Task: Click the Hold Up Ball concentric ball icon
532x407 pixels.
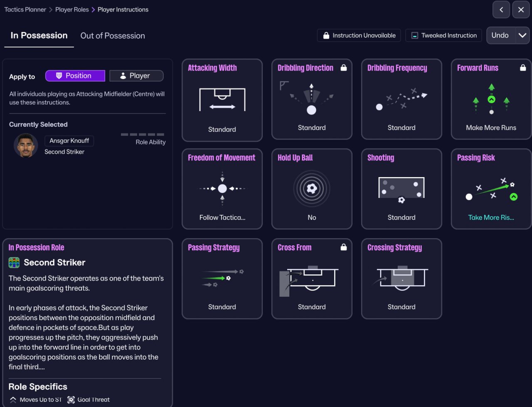Action: (x=312, y=189)
